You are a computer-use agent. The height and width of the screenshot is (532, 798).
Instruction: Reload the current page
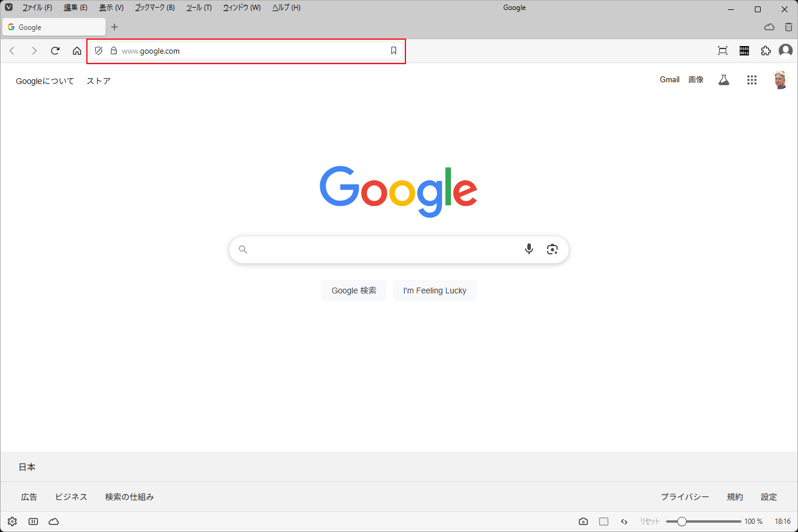click(55, 51)
